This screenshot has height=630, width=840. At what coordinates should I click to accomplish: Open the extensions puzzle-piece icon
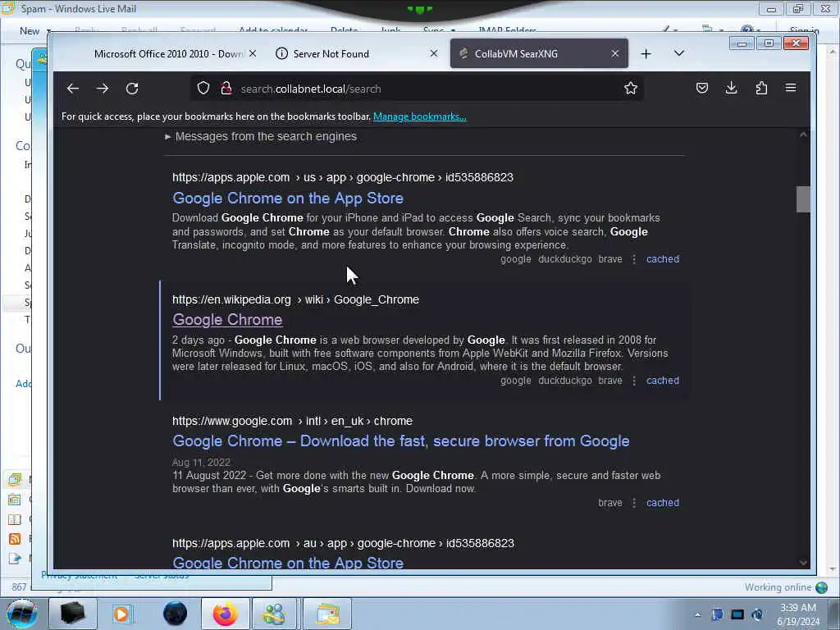pos(761,89)
